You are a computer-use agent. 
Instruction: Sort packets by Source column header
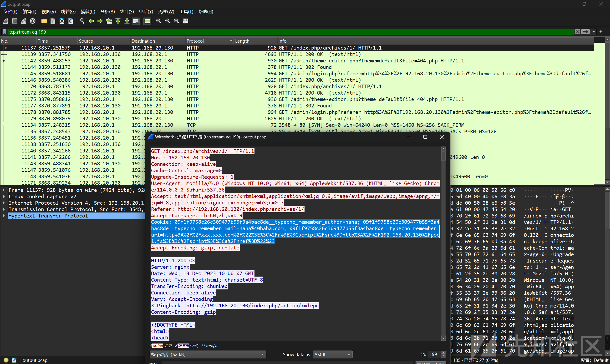point(104,41)
